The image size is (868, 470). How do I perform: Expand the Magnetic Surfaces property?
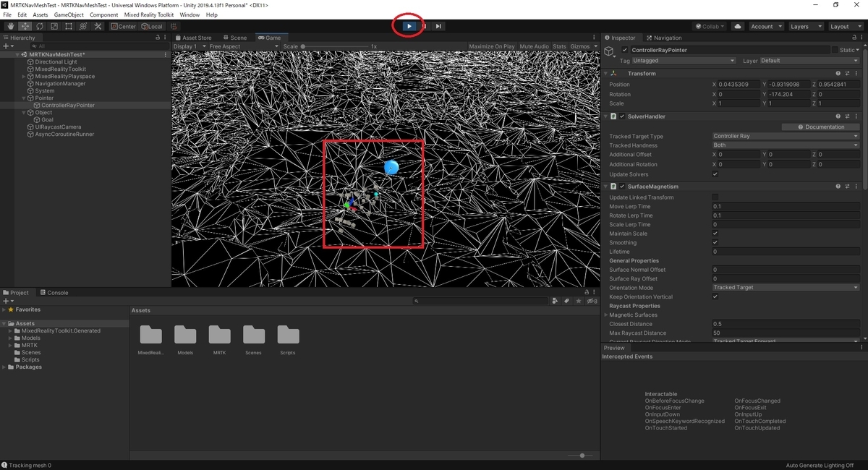pyautogui.click(x=606, y=315)
